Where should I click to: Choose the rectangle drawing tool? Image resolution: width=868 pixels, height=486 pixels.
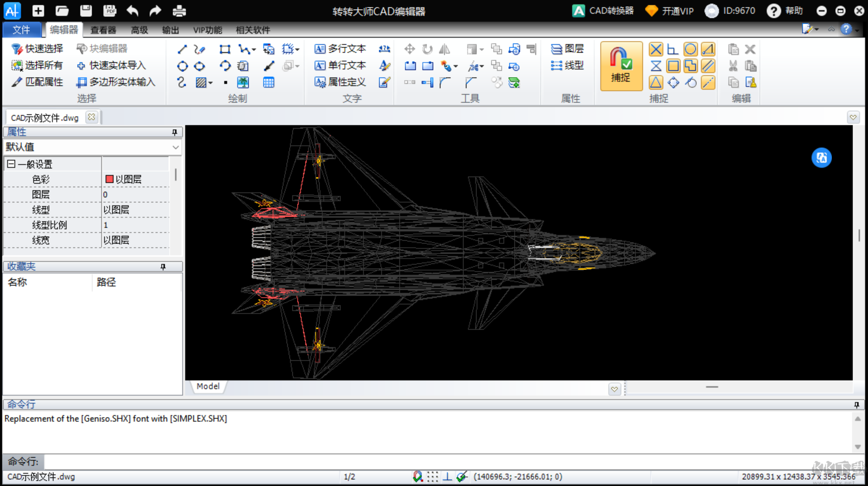(x=225, y=49)
